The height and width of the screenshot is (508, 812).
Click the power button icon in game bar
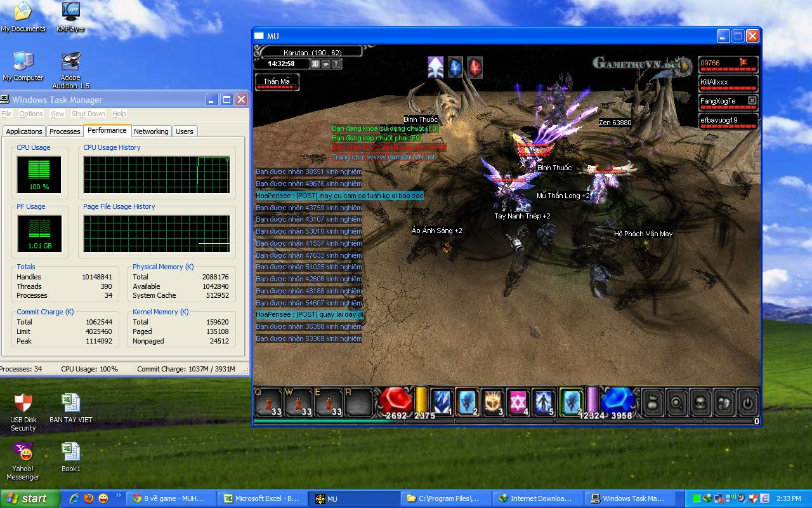748,401
